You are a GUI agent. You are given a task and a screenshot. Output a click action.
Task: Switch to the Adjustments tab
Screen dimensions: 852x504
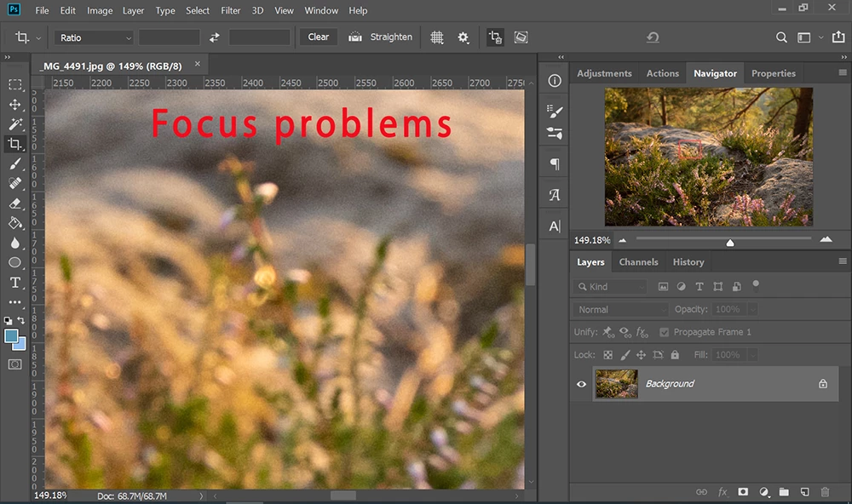tap(604, 73)
